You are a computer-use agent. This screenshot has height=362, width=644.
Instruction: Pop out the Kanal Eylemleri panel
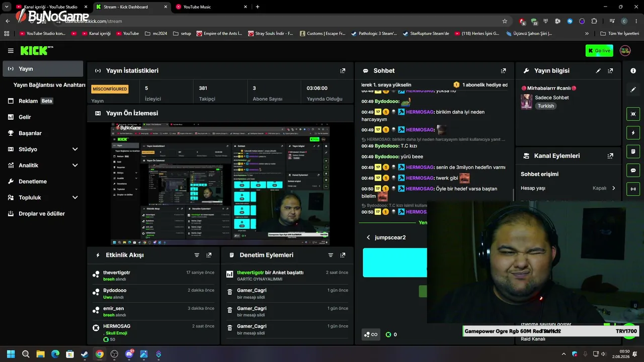tap(610, 156)
